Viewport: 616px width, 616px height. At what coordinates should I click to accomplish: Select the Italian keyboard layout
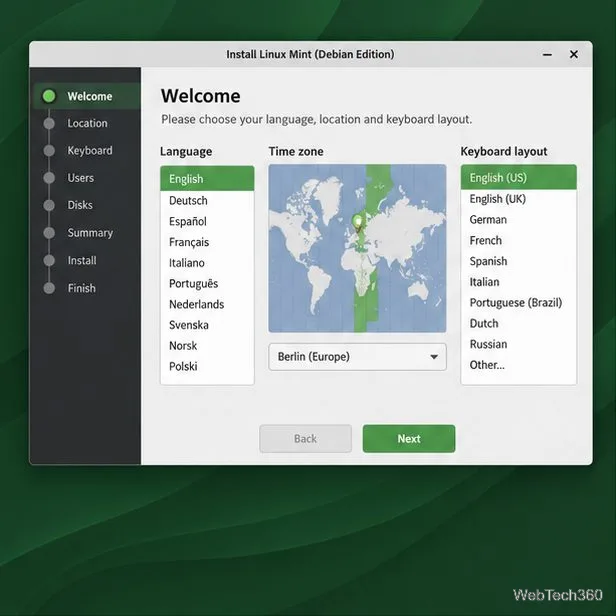(519, 282)
